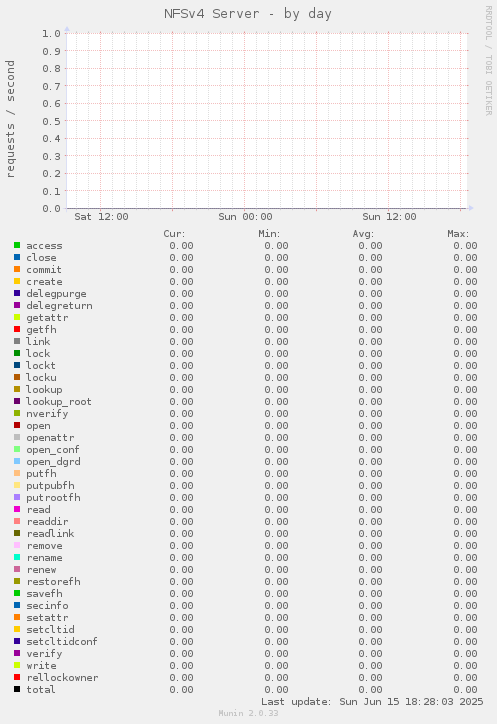Select the delegpurge legend label

click(56, 294)
